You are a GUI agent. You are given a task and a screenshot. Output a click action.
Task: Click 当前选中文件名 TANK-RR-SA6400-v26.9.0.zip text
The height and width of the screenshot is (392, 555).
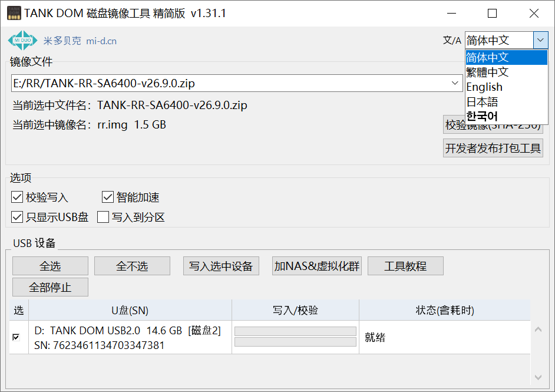tap(130, 105)
